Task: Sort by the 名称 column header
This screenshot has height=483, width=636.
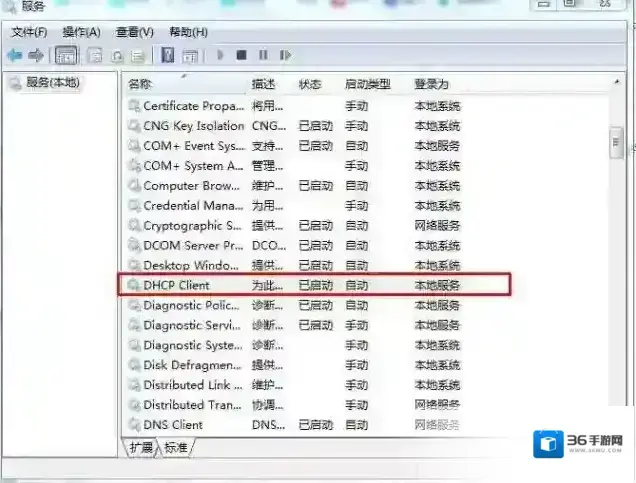Action: (x=140, y=84)
